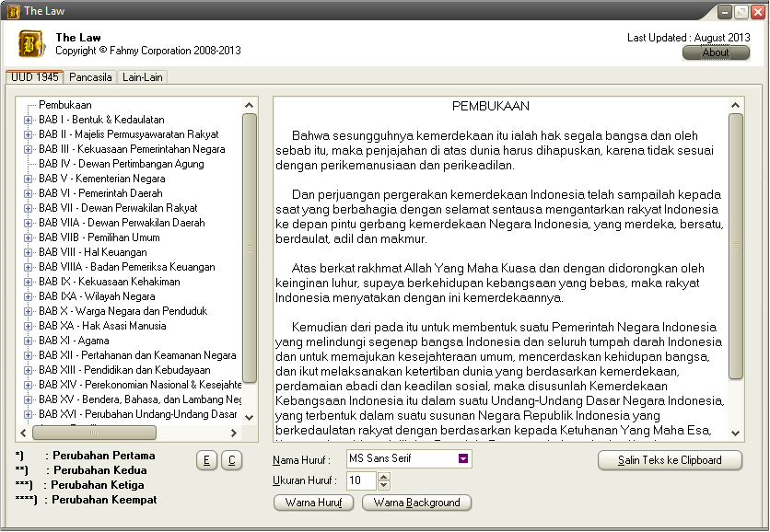Click tree horizontal scroll left arrow
The width and height of the screenshot is (770, 532).
pos(23,433)
